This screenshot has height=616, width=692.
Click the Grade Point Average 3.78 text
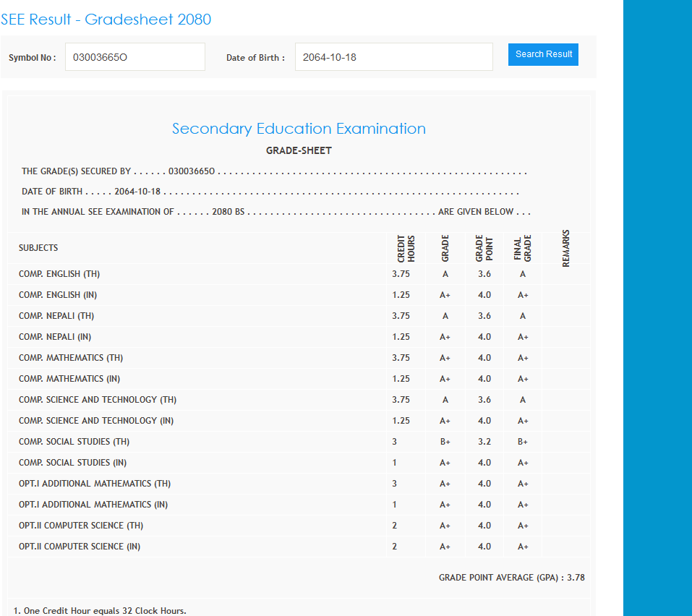pyautogui.click(x=511, y=578)
